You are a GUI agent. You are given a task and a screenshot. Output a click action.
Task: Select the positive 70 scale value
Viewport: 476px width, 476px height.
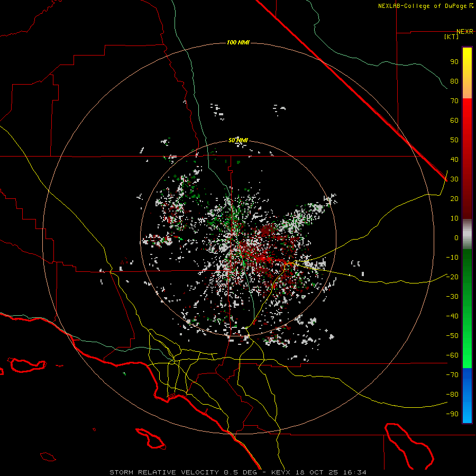(454, 101)
